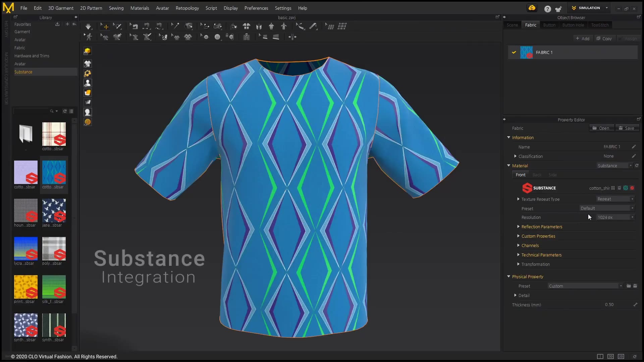Switch to the Scene tab
This screenshot has height=362, width=644.
pyautogui.click(x=512, y=25)
